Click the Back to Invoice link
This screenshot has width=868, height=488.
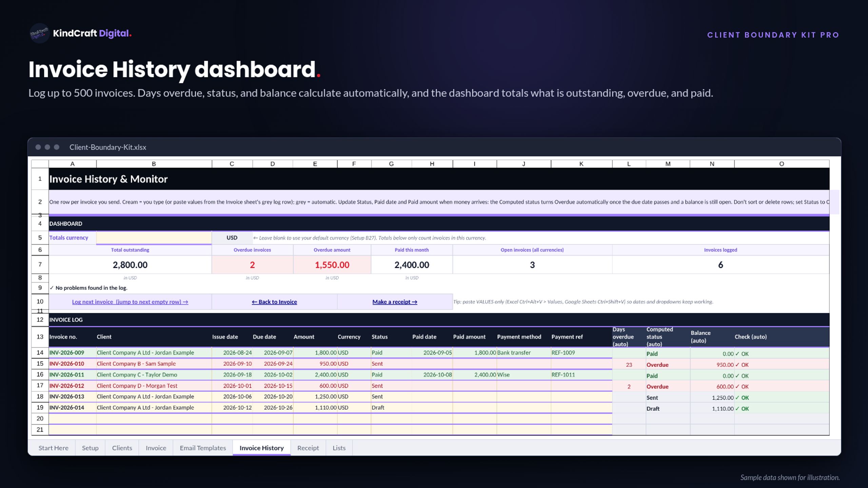point(274,302)
